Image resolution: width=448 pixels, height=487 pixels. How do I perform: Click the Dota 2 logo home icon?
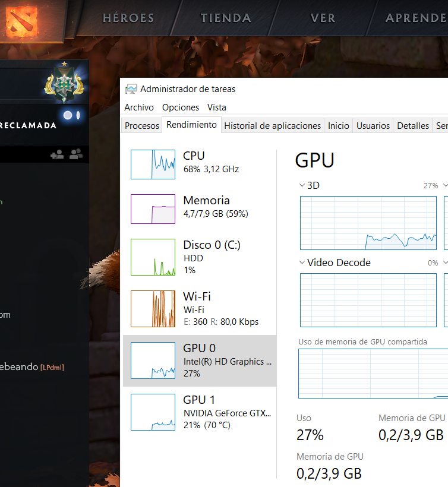coord(23,22)
